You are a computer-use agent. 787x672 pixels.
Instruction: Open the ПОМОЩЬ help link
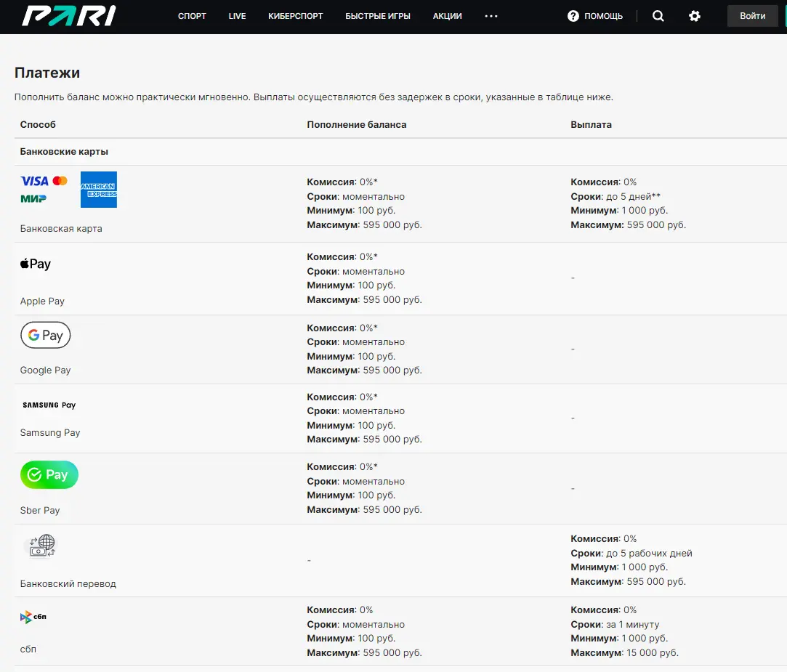pyautogui.click(x=595, y=16)
